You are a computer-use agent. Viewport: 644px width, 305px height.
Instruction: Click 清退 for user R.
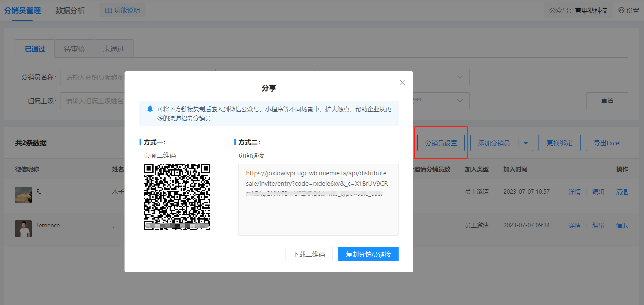pyautogui.click(x=622, y=192)
